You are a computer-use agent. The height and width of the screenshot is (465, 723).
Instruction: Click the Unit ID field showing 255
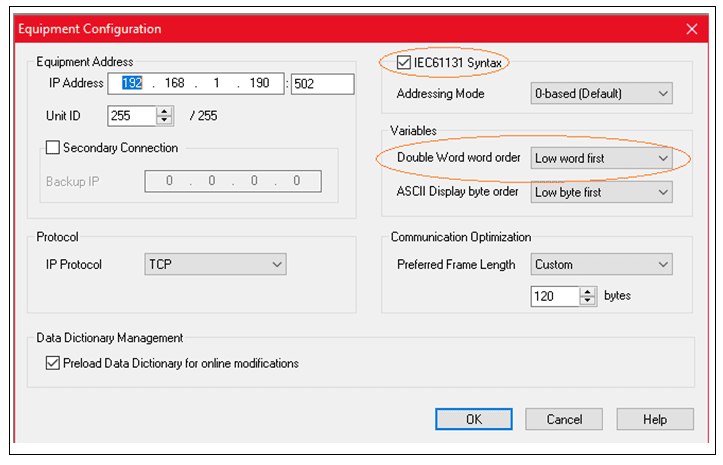(132, 116)
